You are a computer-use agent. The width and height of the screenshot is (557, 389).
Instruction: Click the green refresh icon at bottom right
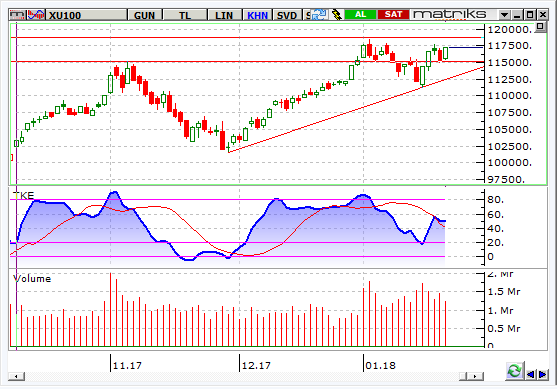point(514,371)
